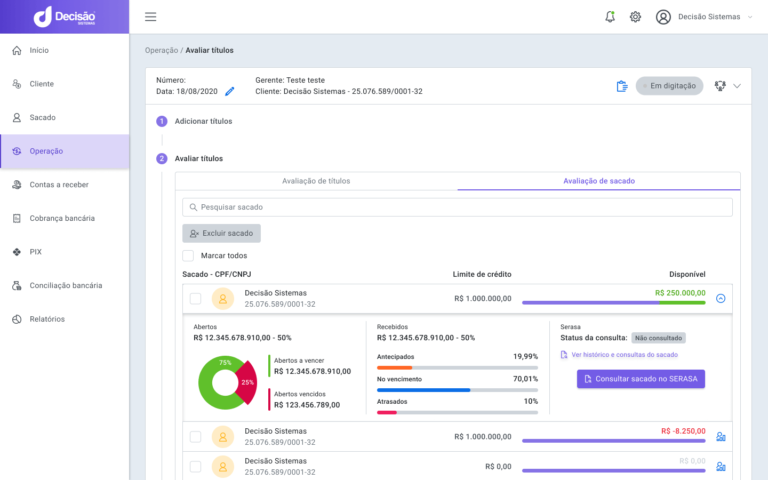Click the icon right of Em digitação badge
The height and width of the screenshot is (480, 768).
tap(719, 86)
